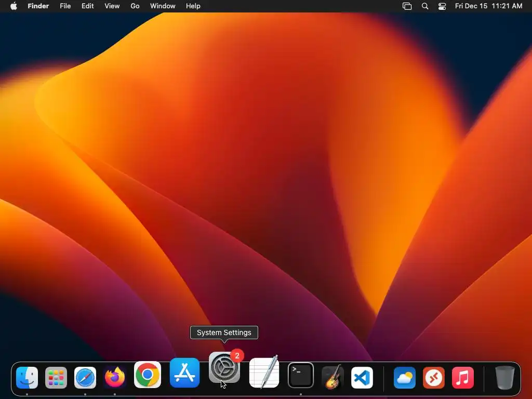Launch Firefox from the Dock

(x=115, y=377)
